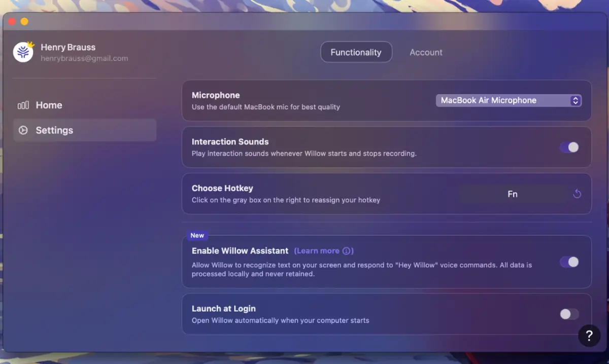Image resolution: width=609 pixels, height=364 pixels.
Task: Click the Fn hotkey box to reassign
Action: click(513, 194)
